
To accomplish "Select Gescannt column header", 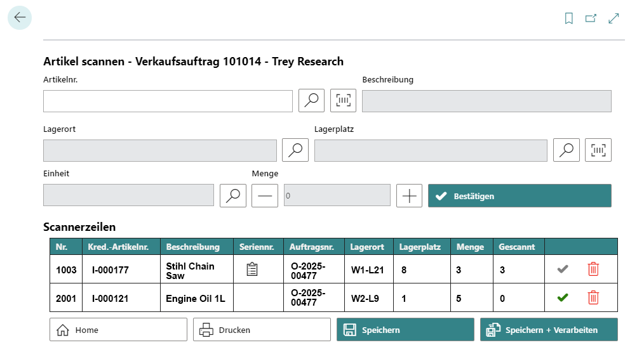I will click(x=519, y=247).
